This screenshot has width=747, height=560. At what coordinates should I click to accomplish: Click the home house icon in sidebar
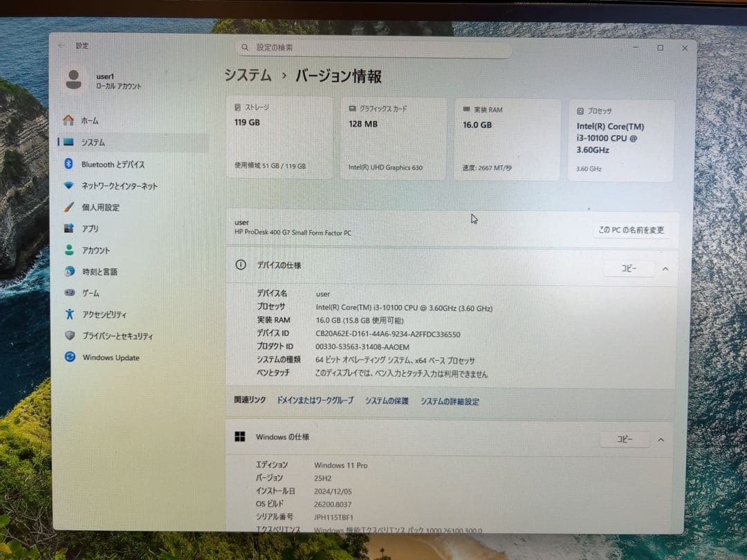click(68, 120)
